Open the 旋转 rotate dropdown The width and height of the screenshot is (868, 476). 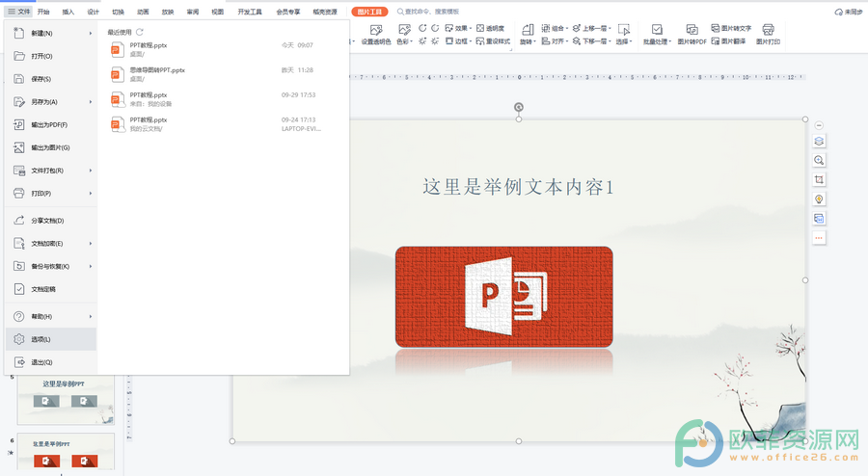pos(528,35)
